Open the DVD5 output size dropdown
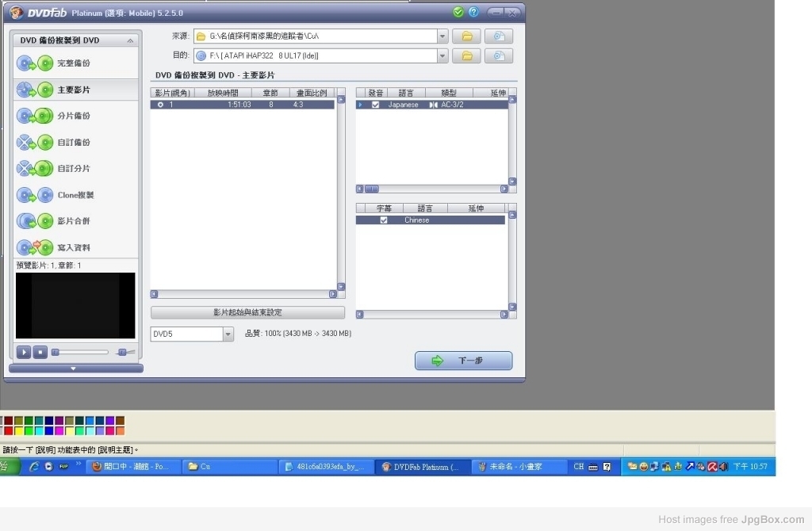Image resolution: width=812 pixels, height=531 pixels. 228,334
